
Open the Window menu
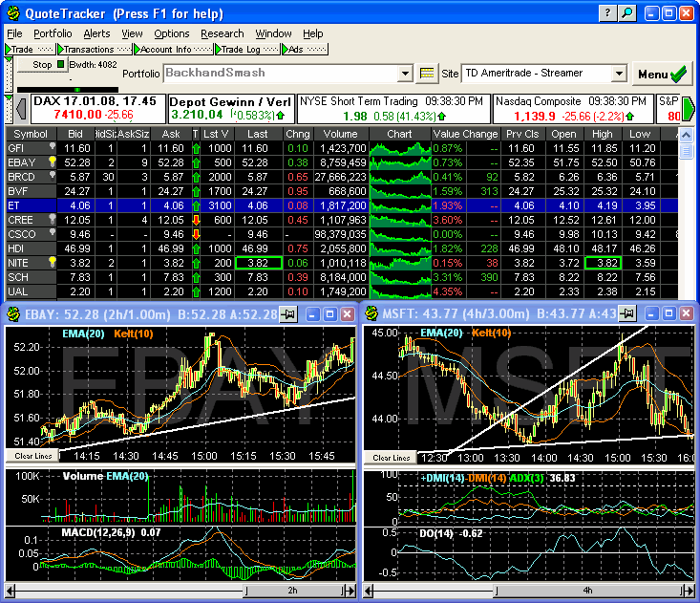point(273,33)
